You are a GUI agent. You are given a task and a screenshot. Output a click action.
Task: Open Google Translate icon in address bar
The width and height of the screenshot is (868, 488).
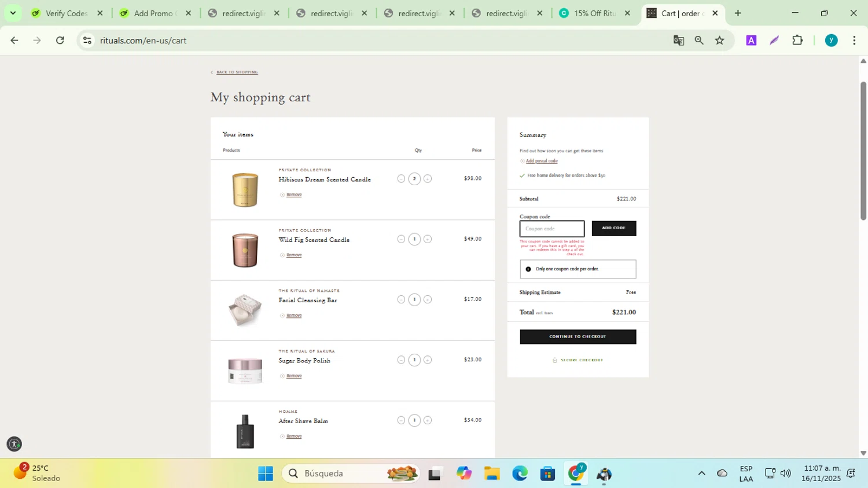pyautogui.click(x=679, y=40)
